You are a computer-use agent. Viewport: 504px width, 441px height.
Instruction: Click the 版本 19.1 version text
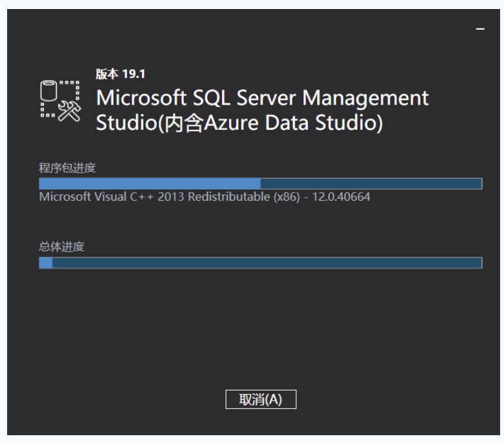pyautogui.click(x=121, y=74)
